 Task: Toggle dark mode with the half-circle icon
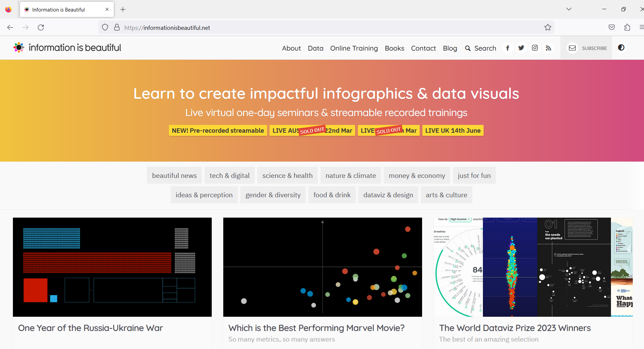coord(621,48)
